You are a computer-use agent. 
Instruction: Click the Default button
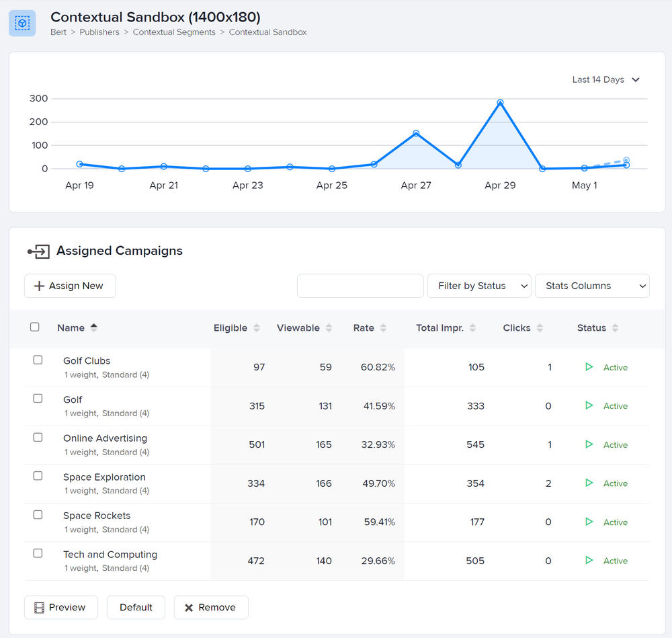click(x=136, y=607)
